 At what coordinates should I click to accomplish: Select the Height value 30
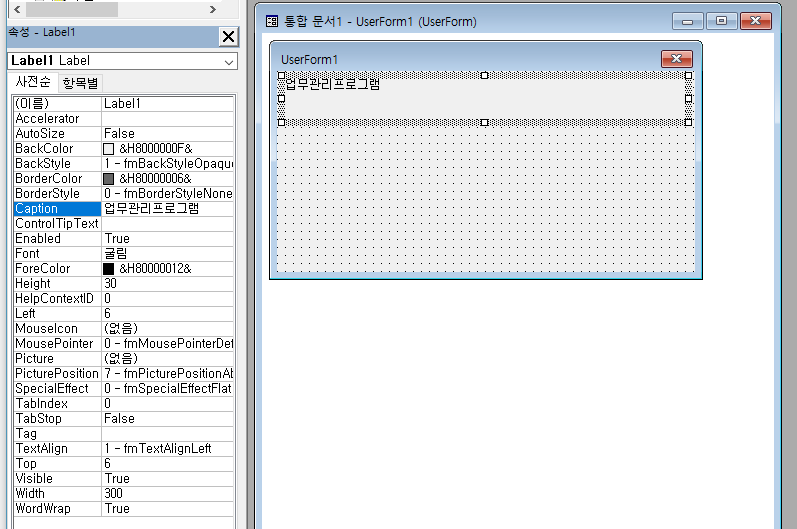pyautogui.click(x=168, y=284)
